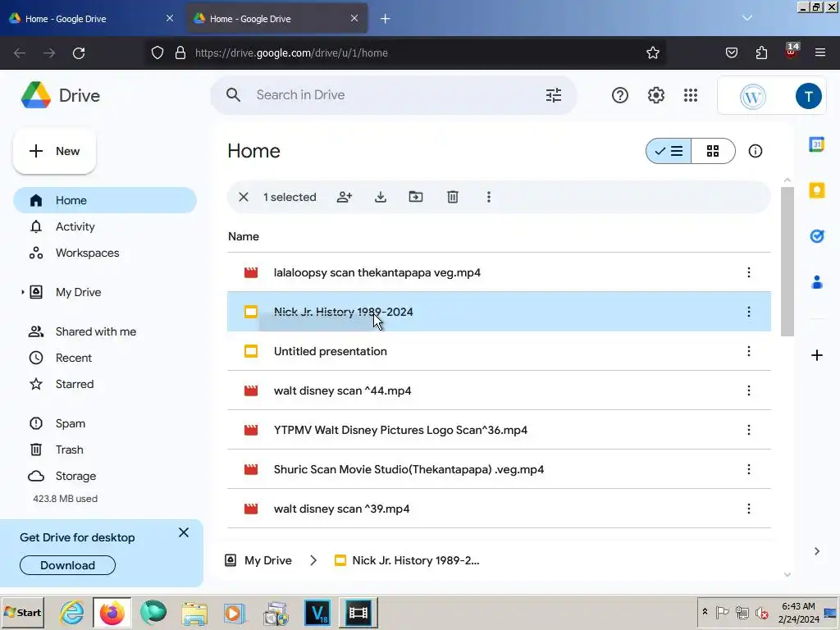
Task: Go to Home in sidebar
Action: (105, 200)
